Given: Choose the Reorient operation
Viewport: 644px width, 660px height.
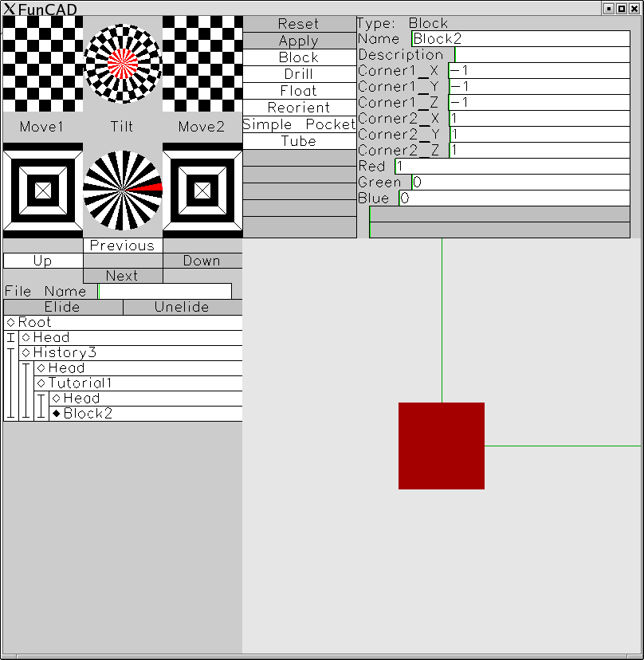Looking at the screenshot, I should (x=299, y=108).
